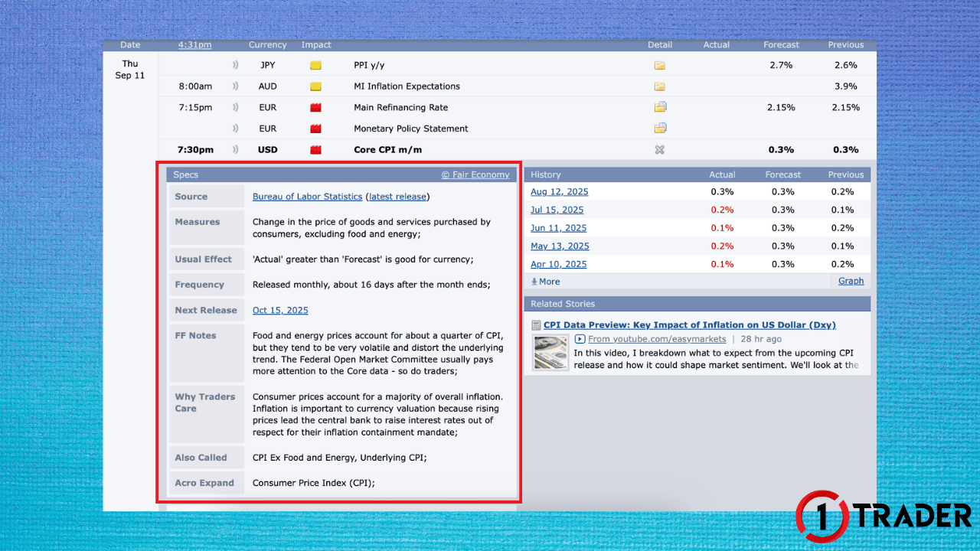Click the related story thumbnail image
Image resolution: width=980 pixels, height=551 pixels.
pos(550,353)
